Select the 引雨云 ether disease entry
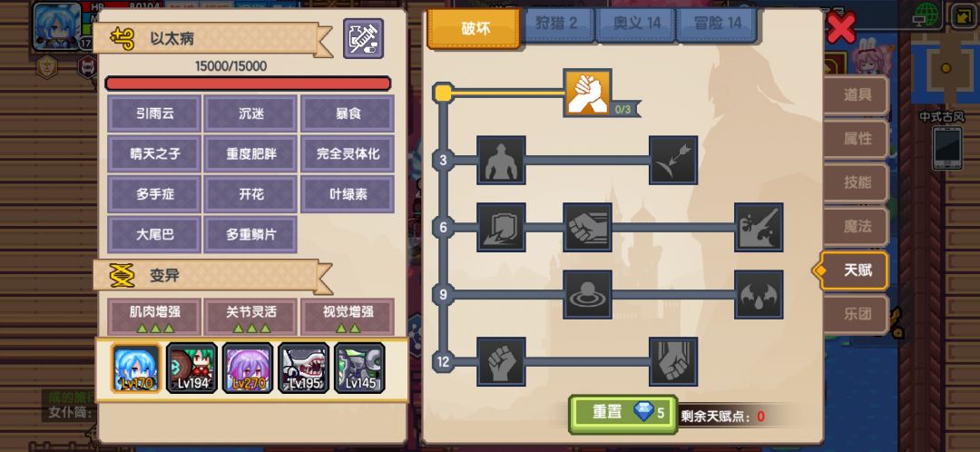Image resolution: width=980 pixels, height=452 pixels. coord(154,113)
